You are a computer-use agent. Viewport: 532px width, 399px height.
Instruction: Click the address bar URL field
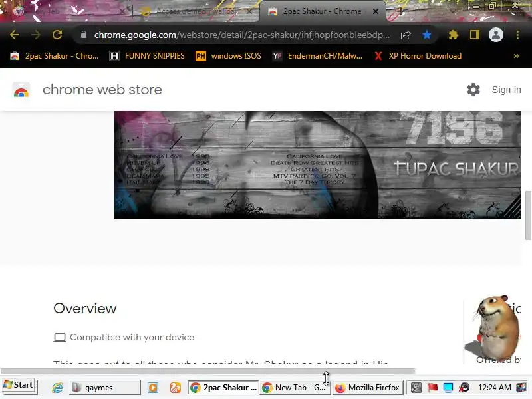point(241,35)
